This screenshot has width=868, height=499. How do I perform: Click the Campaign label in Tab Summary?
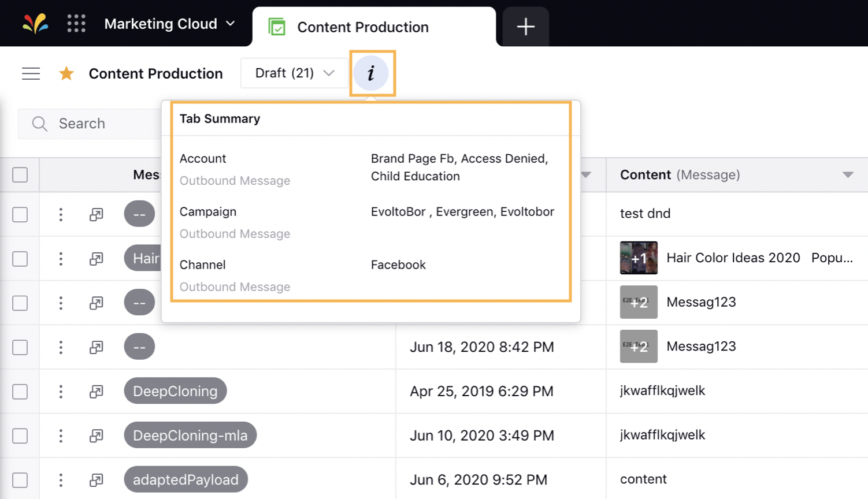(x=208, y=211)
